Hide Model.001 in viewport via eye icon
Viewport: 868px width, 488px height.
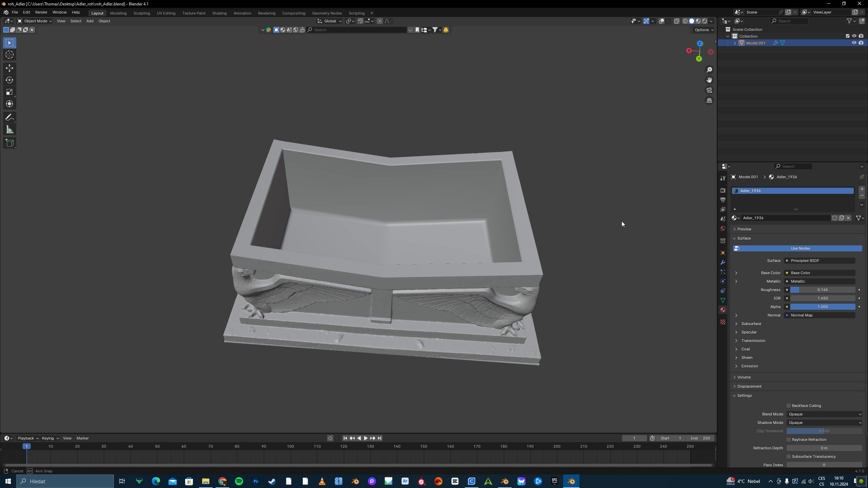[x=854, y=43]
